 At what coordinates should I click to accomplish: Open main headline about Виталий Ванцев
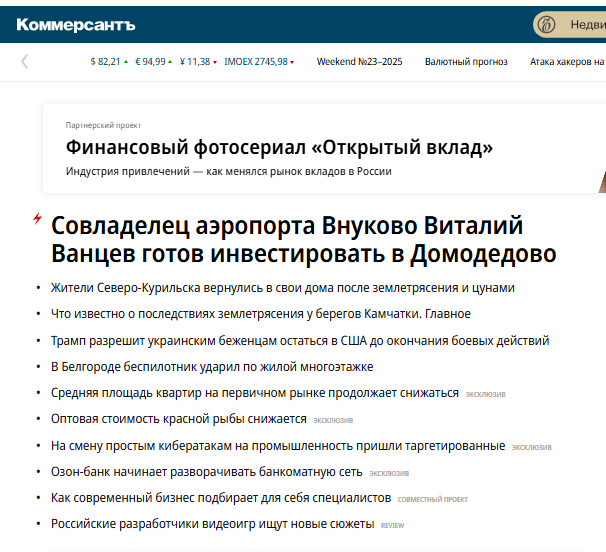click(x=304, y=240)
